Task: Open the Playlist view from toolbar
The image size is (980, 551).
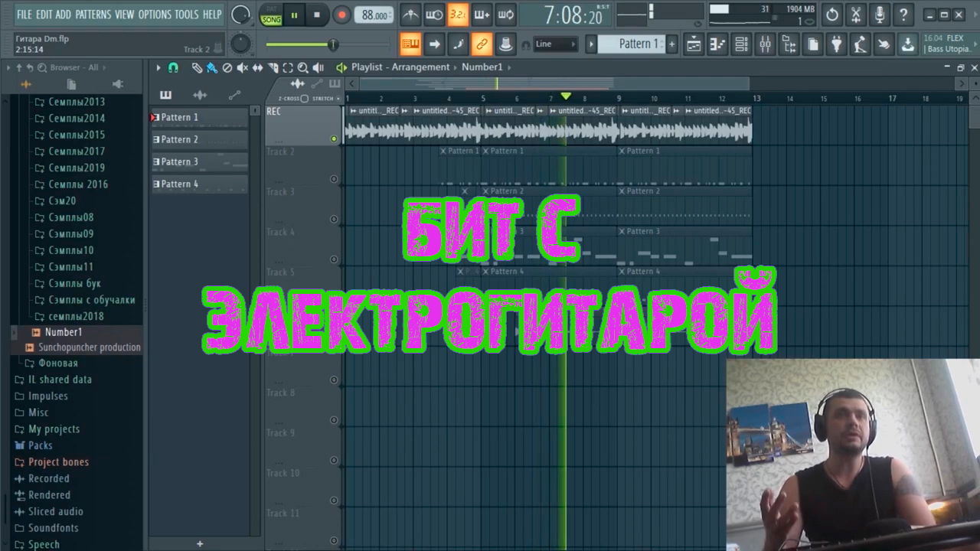Action: pyautogui.click(x=693, y=44)
